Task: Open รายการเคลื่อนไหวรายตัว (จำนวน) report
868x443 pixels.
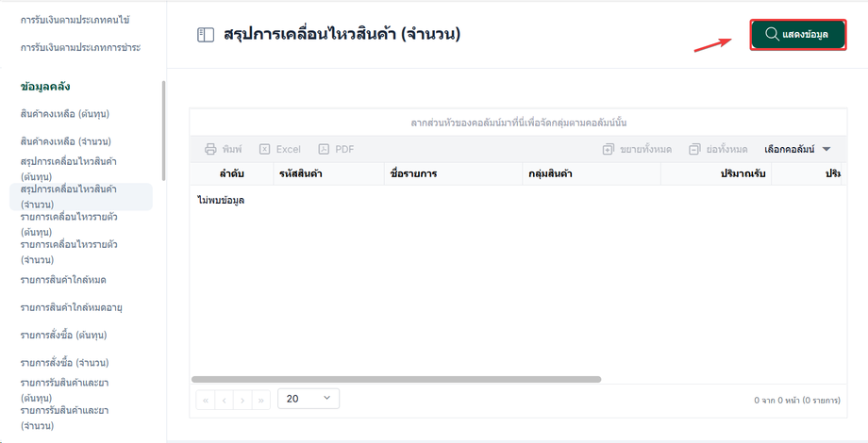Action: (x=69, y=252)
